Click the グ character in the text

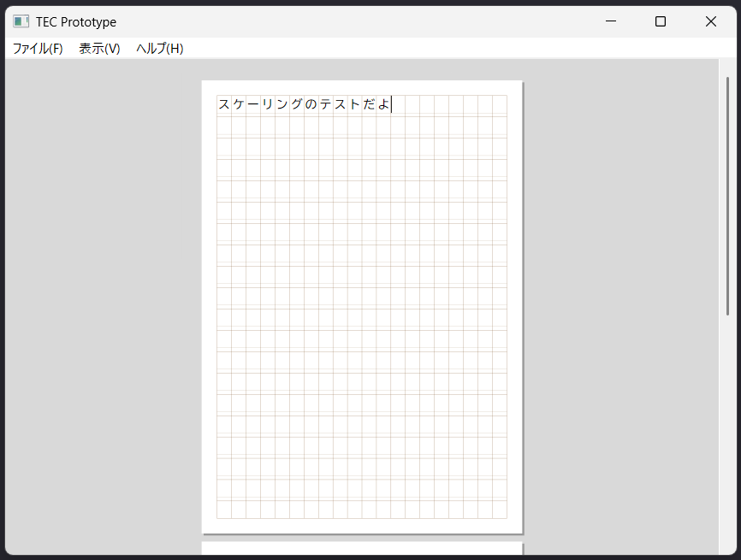click(297, 104)
